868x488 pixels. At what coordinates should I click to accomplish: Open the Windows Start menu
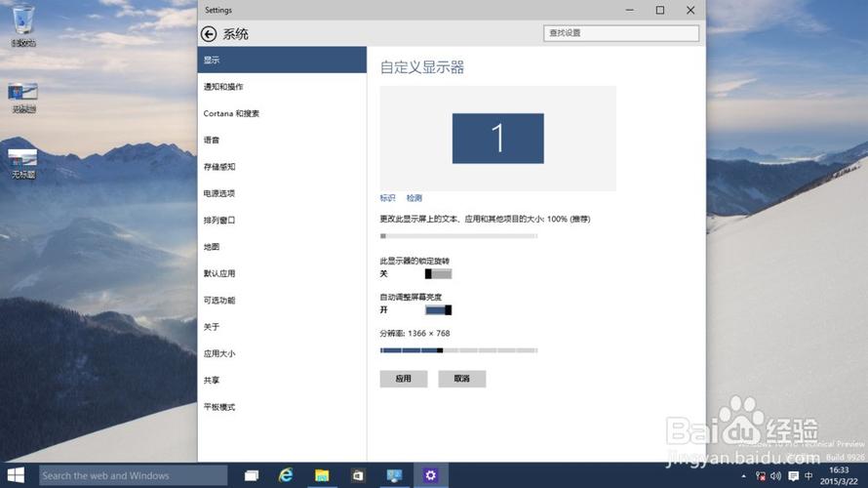tap(16, 475)
